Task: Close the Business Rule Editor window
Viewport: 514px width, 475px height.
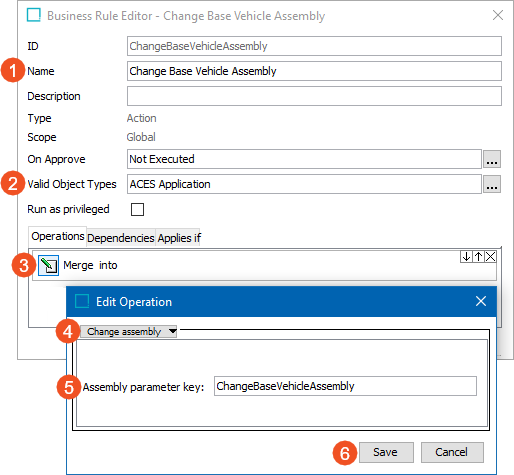Action: 498,15
